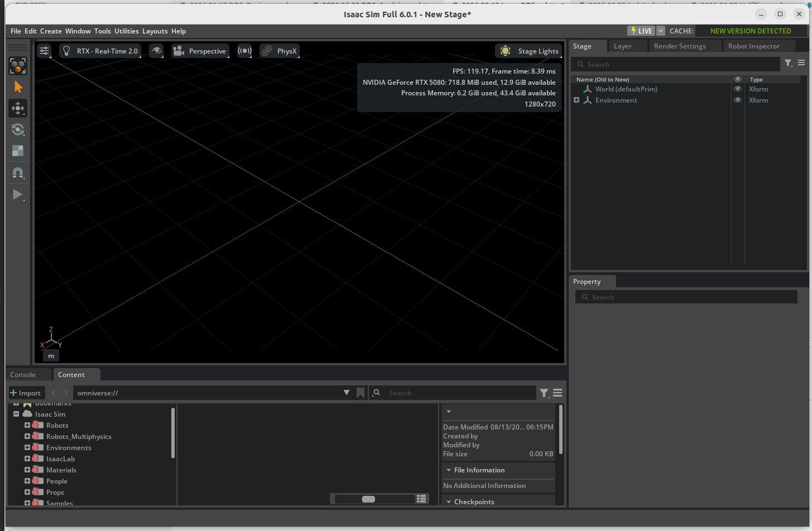This screenshot has width=812, height=531.
Task: Click the Import button
Action: [x=26, y=393]
